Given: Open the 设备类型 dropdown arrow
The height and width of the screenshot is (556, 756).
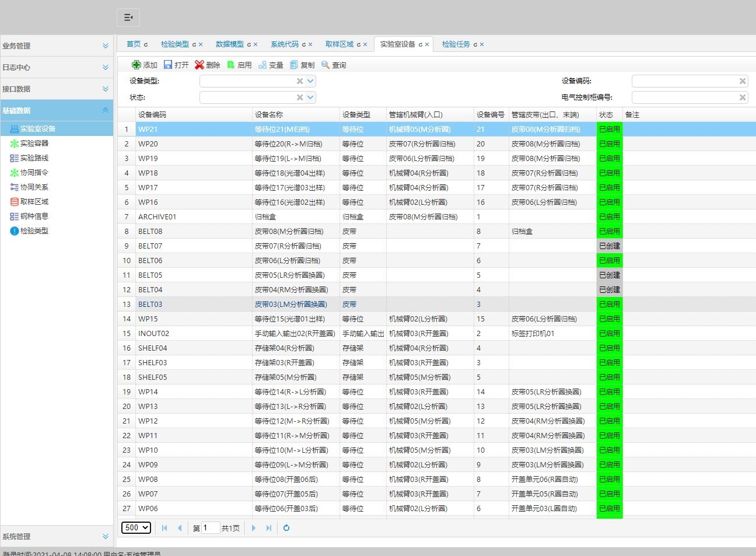Looking at the screenshot, I should click(x=310, y=81).
